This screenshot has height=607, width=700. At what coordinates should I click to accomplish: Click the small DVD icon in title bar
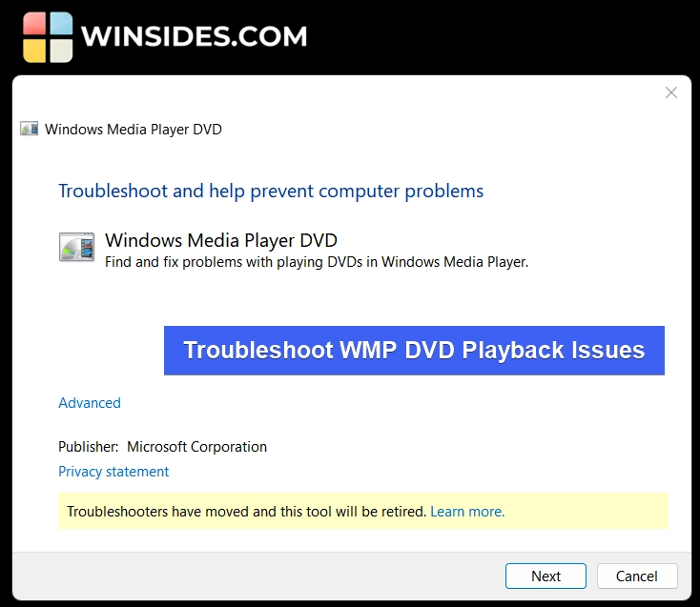(29, 129)
